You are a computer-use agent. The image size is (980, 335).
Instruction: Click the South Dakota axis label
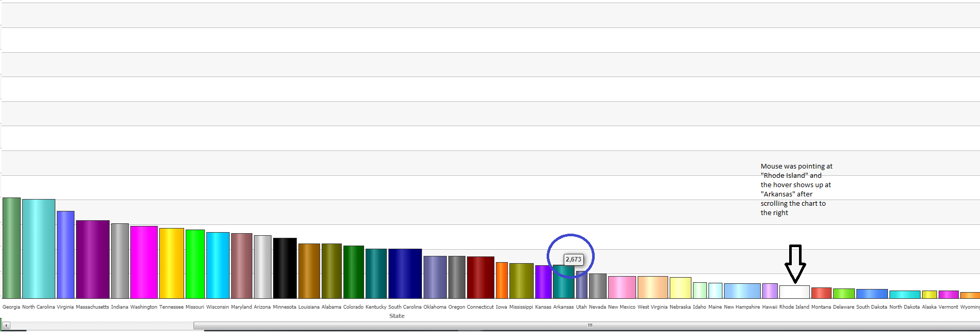point(871,307)
